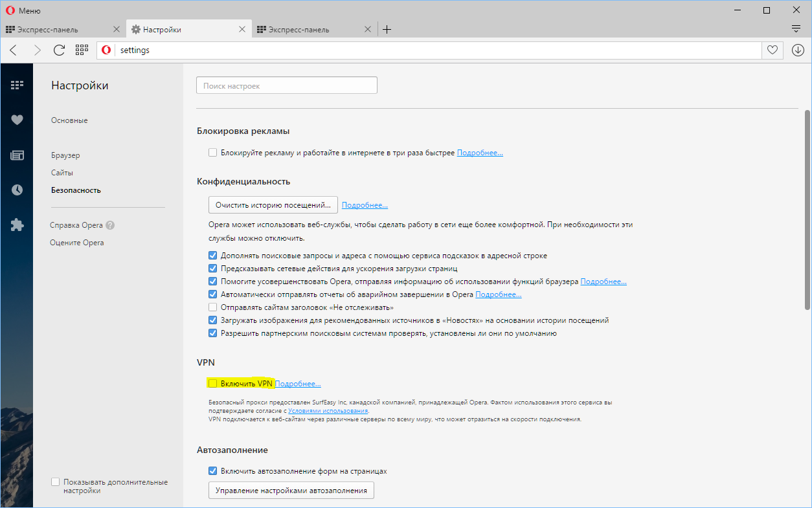Enable the Включить VPN checkbox
812x508 pixels.
click(x=212, y=384)
